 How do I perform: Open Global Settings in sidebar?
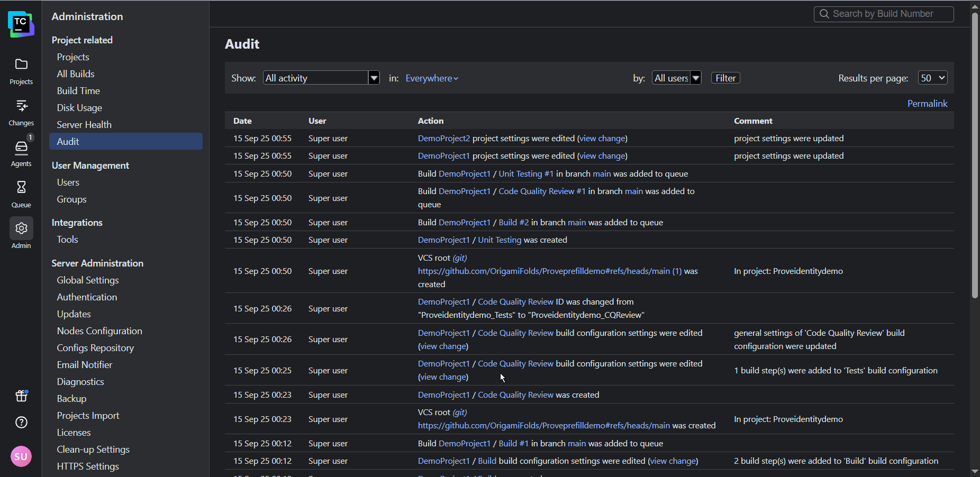click(x=88, y=280)
